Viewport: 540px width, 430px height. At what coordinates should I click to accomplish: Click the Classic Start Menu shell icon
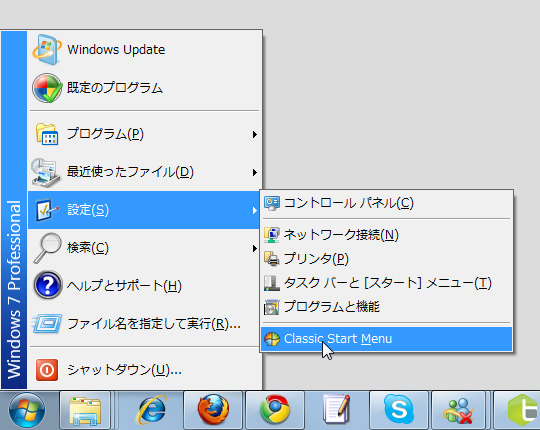[272, 339]
